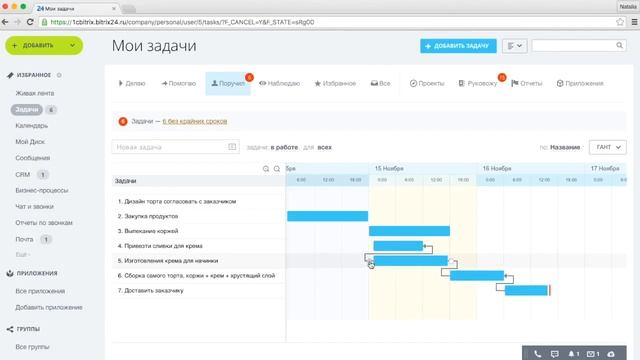Open the ГАНТ view dropdown

(x=608, y=147)
